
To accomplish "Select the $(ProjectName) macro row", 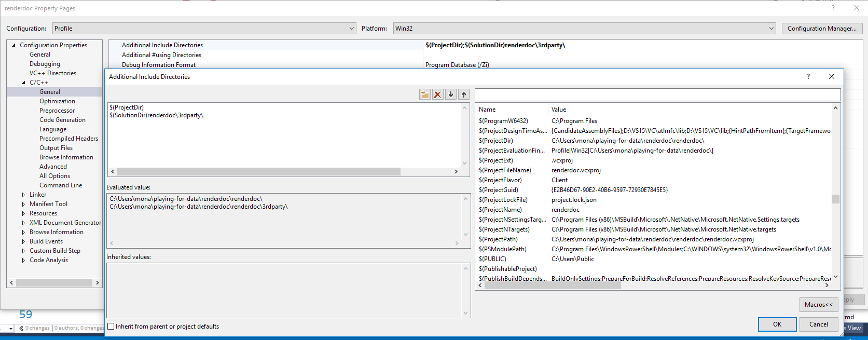I will tap(654, 210).
